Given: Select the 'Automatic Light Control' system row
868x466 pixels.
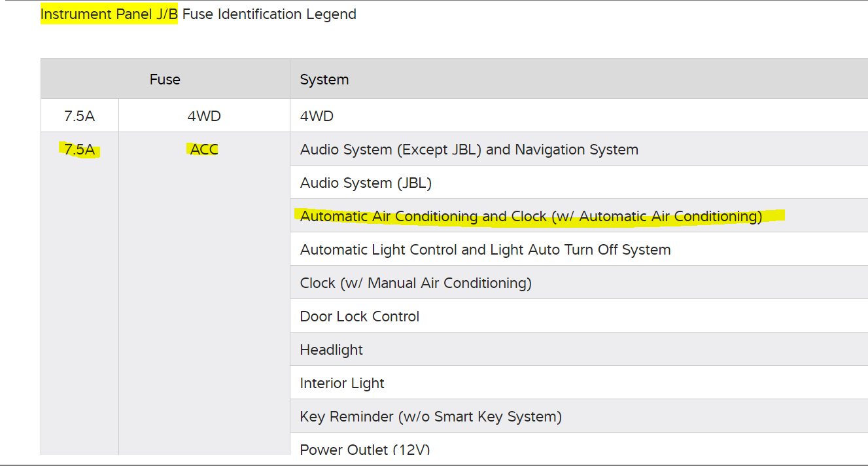Looking at the screenshot, I should click(x=485, y=250).
